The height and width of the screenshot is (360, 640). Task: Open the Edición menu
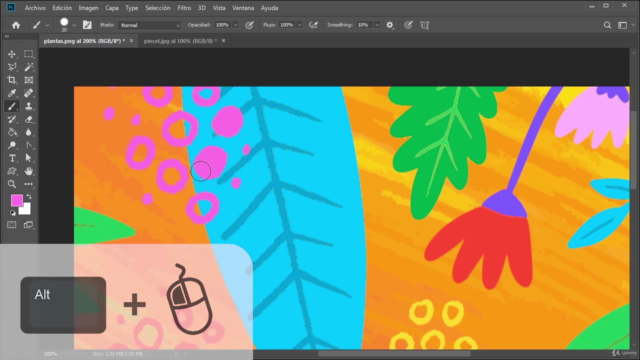pyautogui.click(x=62, y=8)
